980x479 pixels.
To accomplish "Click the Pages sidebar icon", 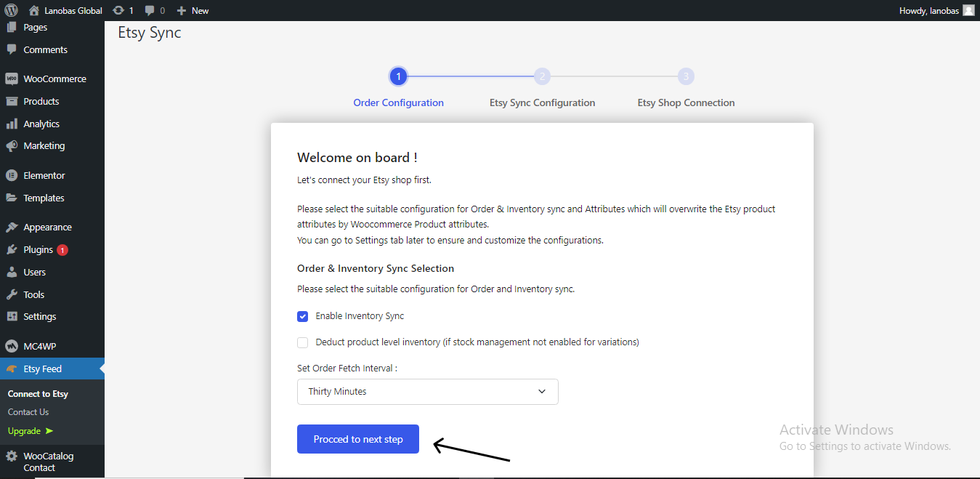I will [x=12, y=28].
